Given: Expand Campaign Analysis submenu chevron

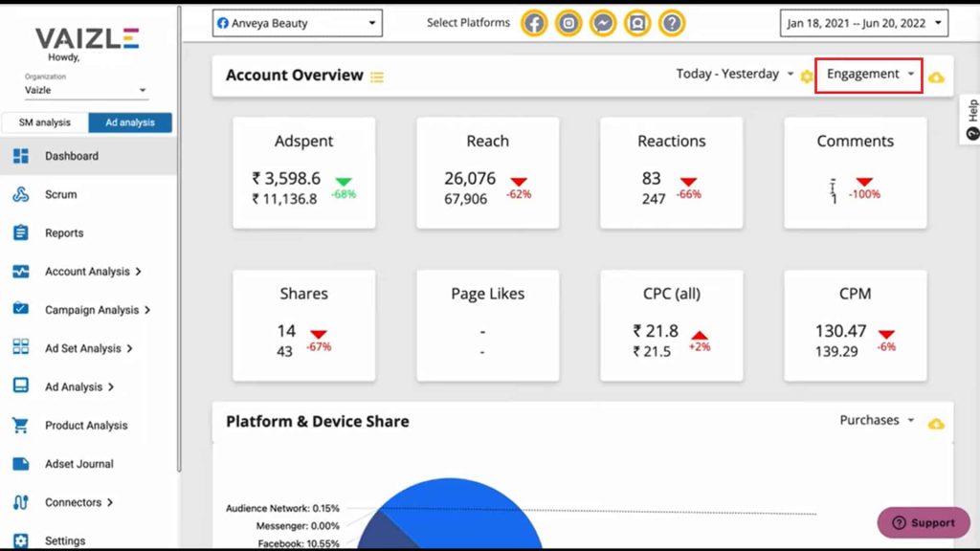Looking at the screenshot, I should point(147,310).
